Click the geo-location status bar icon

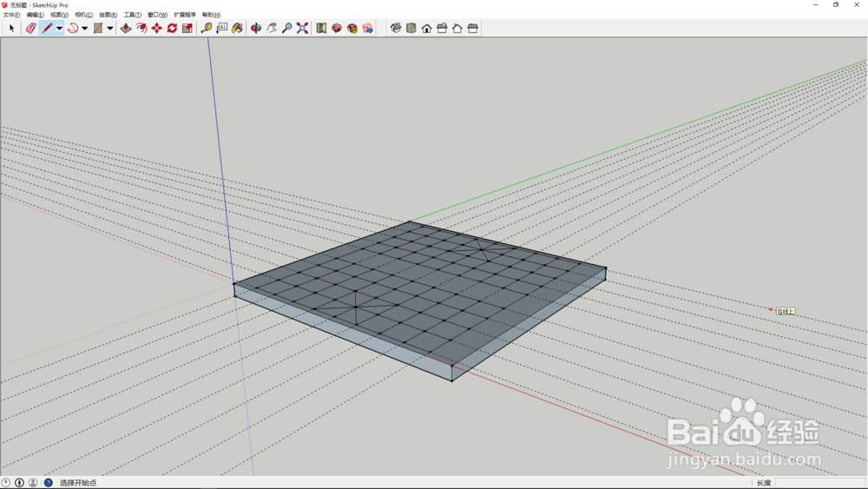pyautogui.click(x=5, y=483)
